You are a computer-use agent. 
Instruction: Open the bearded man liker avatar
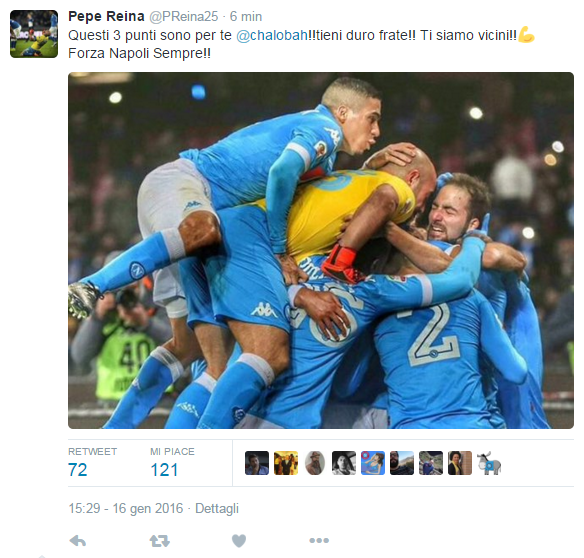(402, 463)
